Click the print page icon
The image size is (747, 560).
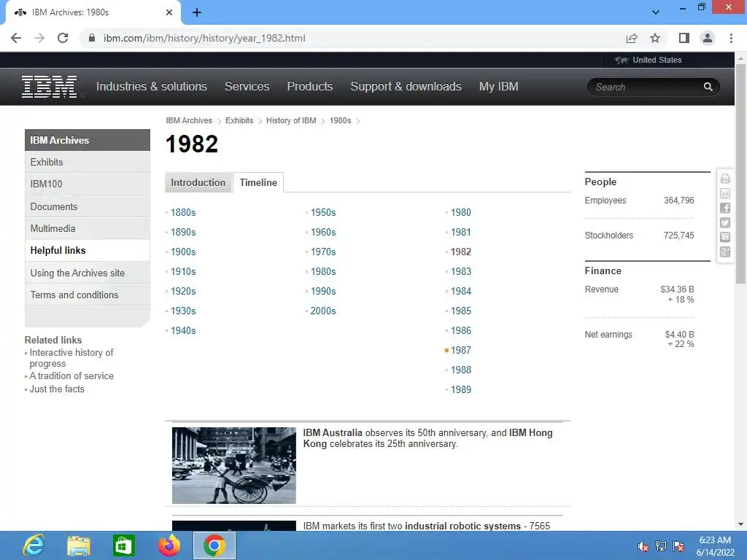725,179
